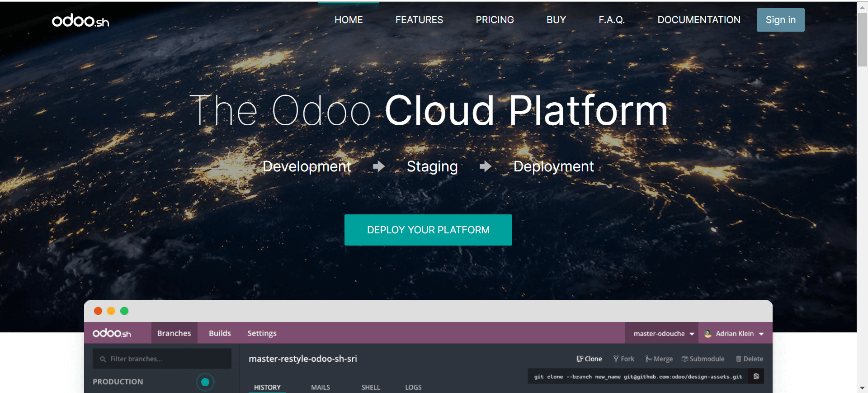Click the Staging text
The image size is (868, 393).
pyautogui.click(x=432, y=166)
